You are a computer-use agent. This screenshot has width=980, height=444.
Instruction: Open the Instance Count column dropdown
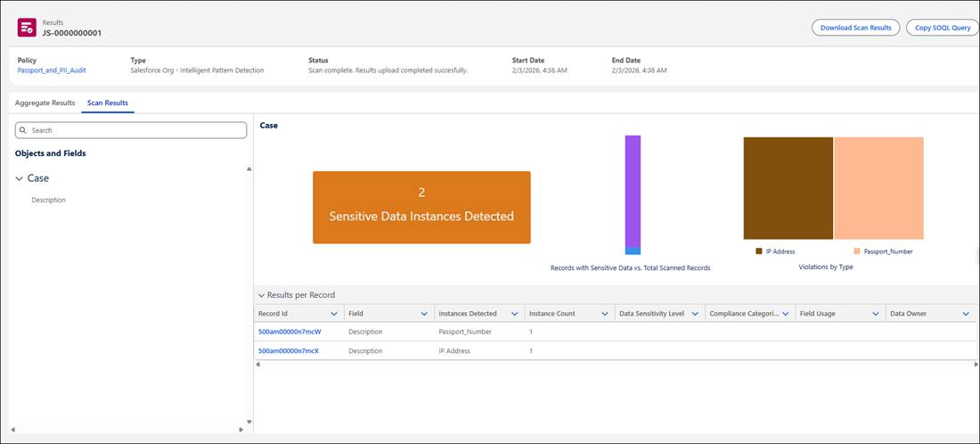click(604, 314)
